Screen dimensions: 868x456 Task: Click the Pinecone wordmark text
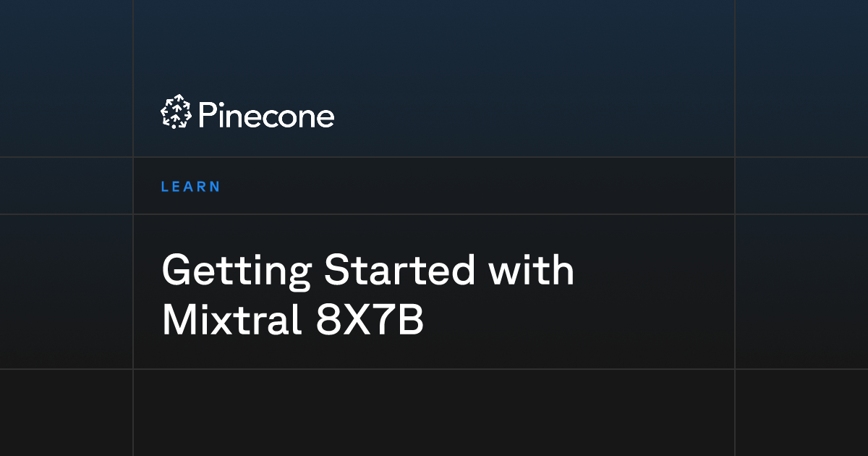click(265, 115)
